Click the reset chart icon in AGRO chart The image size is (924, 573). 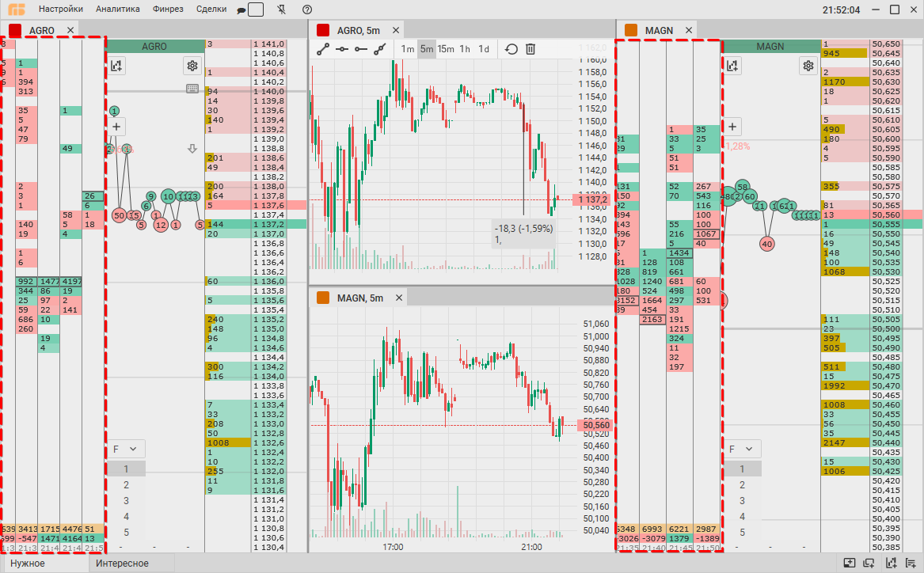pos(511,49)
